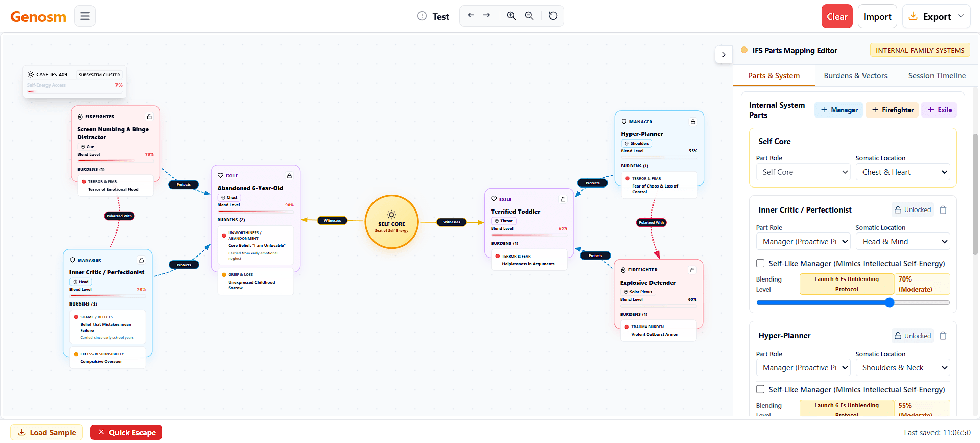Open Self Core Part Role dropdown
The width and height of the screenshot is (980, 443).
click(803, 172)
